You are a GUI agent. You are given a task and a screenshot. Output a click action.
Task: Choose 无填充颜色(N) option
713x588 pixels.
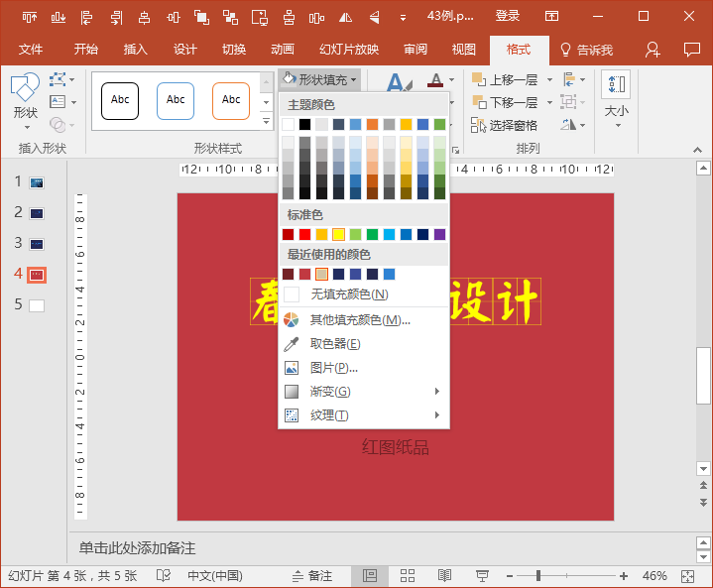point(364,294)
